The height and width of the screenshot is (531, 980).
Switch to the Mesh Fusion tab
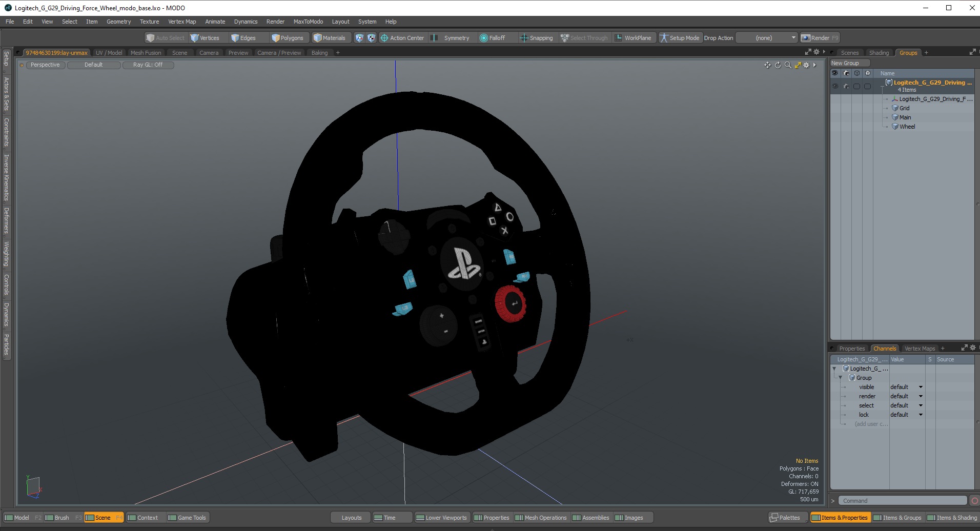point(146,53)
